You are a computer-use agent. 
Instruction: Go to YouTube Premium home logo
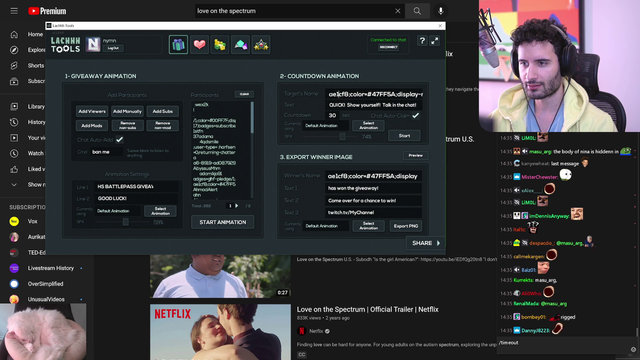pos(47,11)
